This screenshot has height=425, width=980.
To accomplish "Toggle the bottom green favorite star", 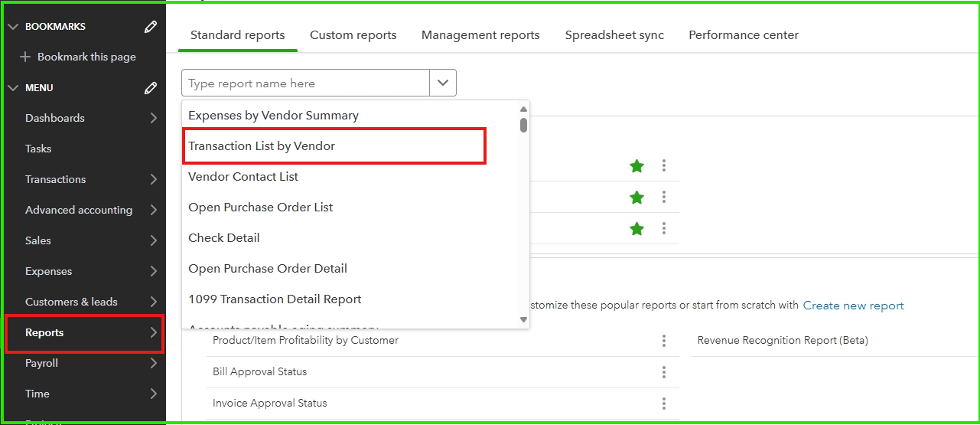I will click(637, 228).
